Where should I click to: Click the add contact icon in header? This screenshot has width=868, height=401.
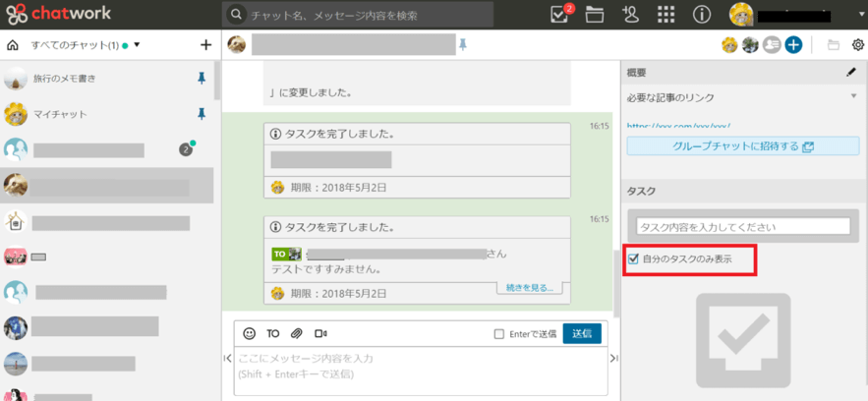coord(631,14)
